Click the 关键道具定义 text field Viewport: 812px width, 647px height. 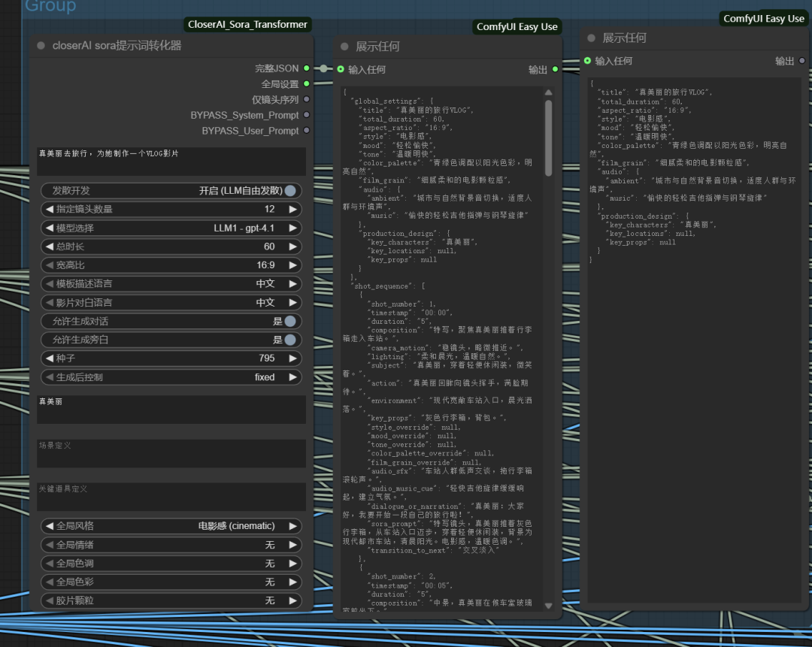pos(171,497)
